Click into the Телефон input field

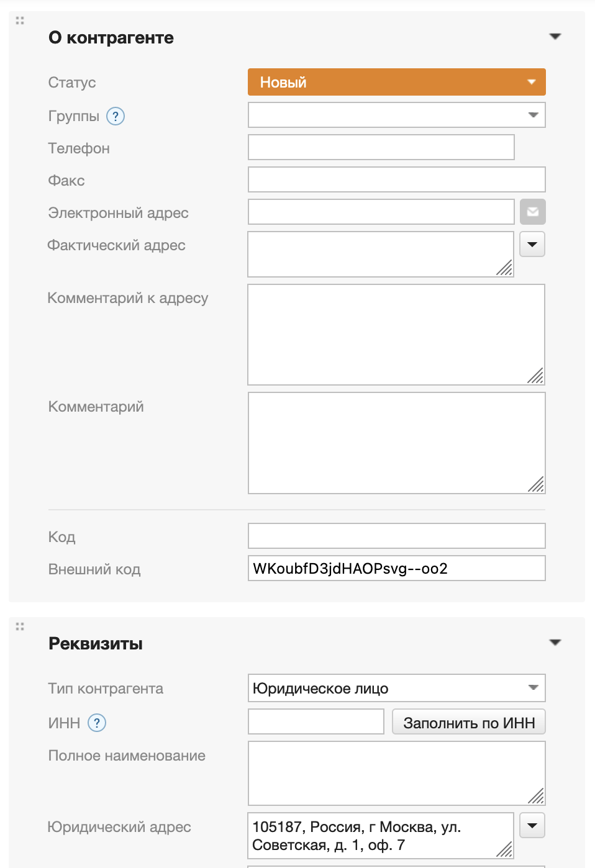click(x=381, y=147)
